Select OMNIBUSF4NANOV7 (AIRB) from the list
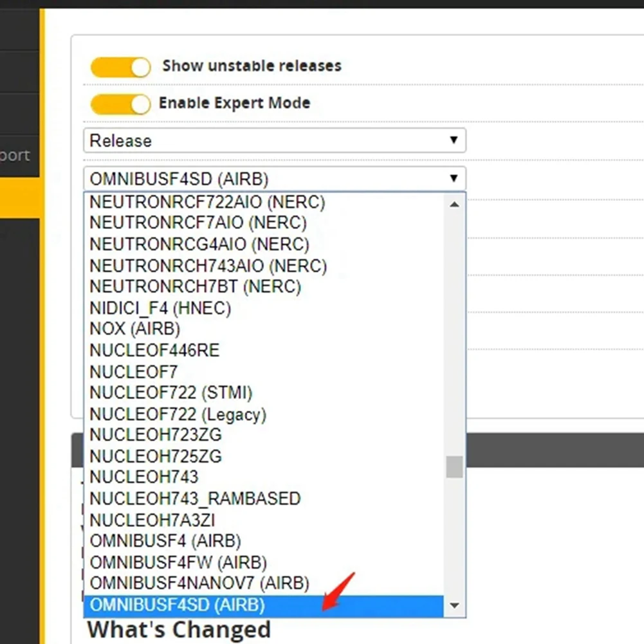 coord(263,584)
